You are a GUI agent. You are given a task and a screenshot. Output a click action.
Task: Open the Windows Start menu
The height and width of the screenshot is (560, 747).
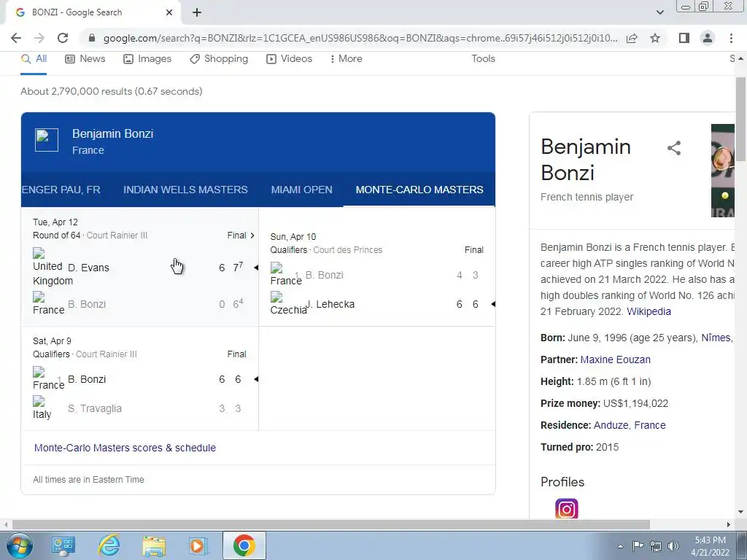click(x=19, y=545)
